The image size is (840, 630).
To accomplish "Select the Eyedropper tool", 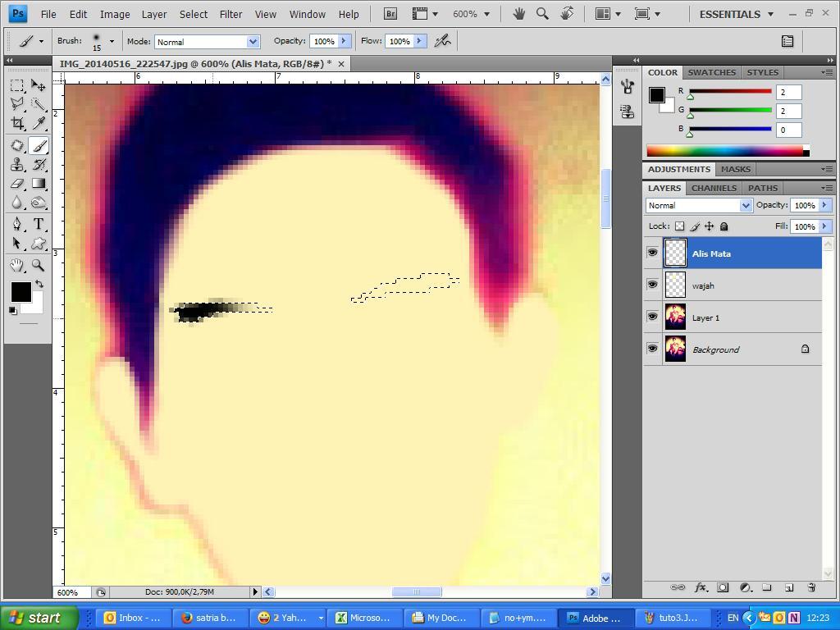I will point(38,123).
